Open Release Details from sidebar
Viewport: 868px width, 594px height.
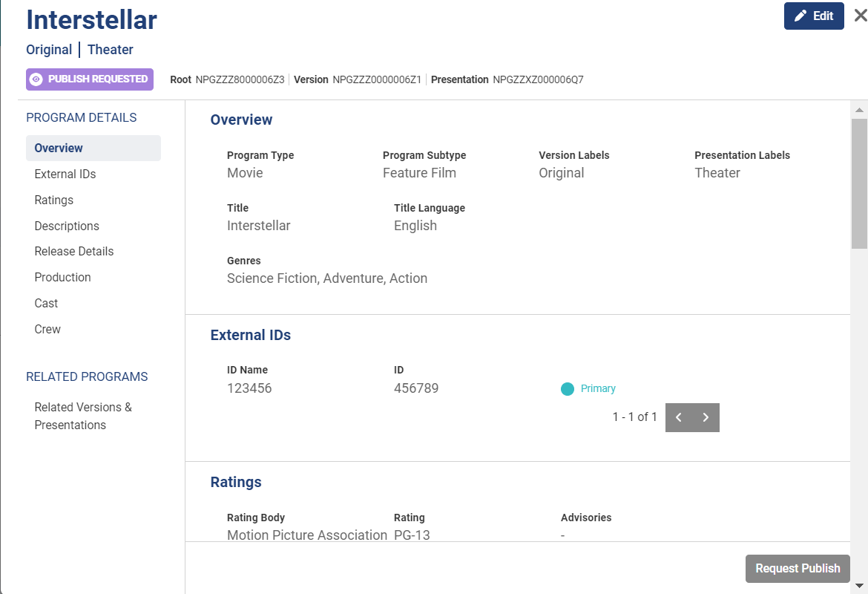pyautogui.click(x=74, y=252)
